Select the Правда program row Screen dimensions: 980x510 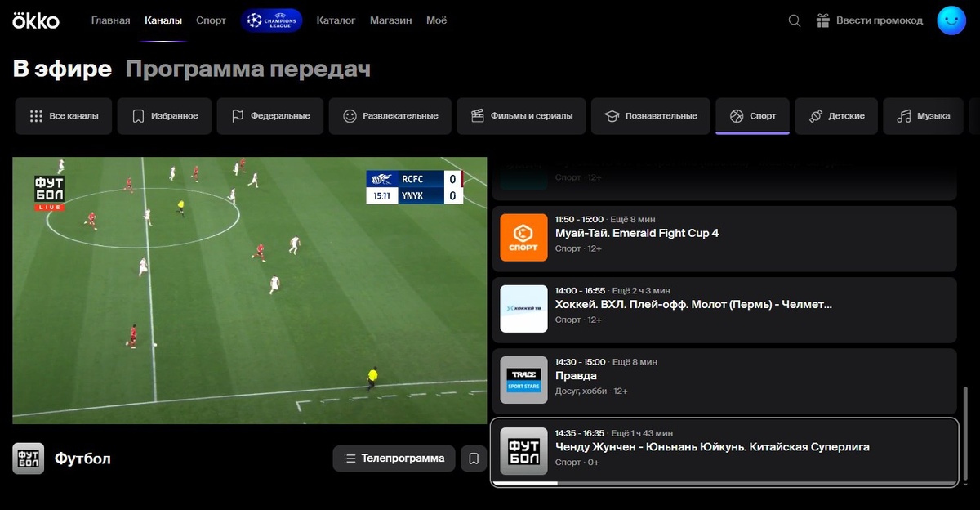pos(724,381)
